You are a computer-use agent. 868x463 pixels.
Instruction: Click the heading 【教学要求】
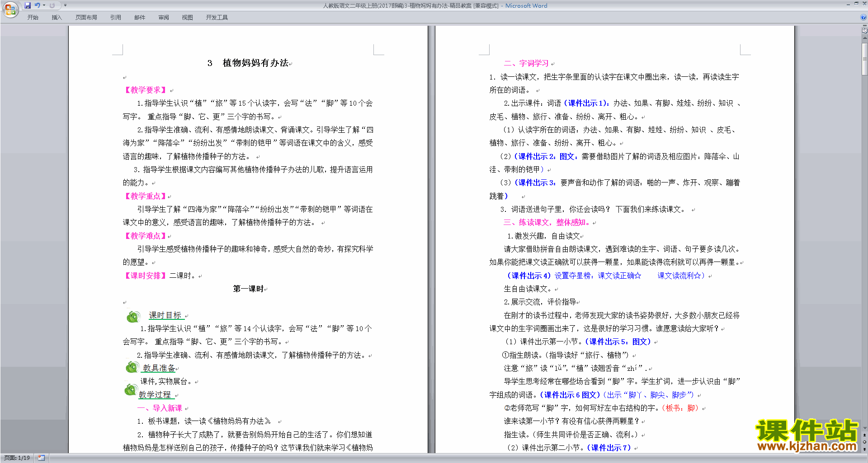tap(145, 90)
